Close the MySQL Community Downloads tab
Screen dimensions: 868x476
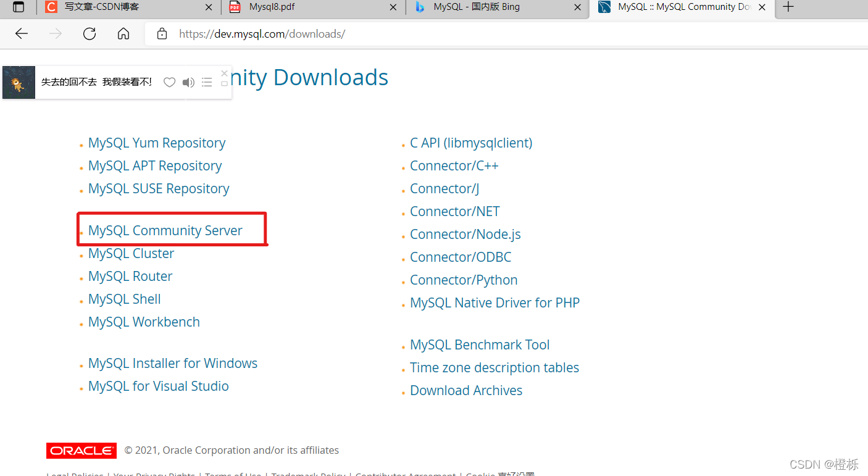tap(762, 7)
